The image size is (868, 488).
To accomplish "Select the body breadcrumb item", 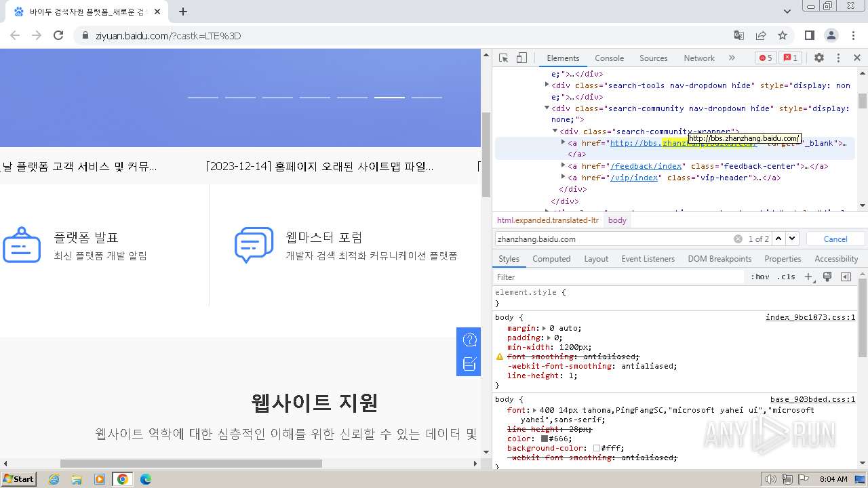I will click(x=617, y=220).
